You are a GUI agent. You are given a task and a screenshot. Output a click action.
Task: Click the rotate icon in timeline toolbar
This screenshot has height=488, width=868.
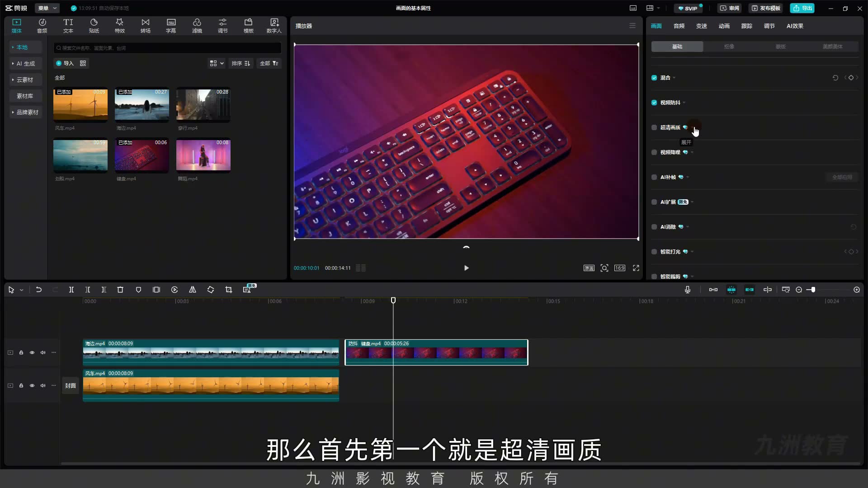[211, 290]
